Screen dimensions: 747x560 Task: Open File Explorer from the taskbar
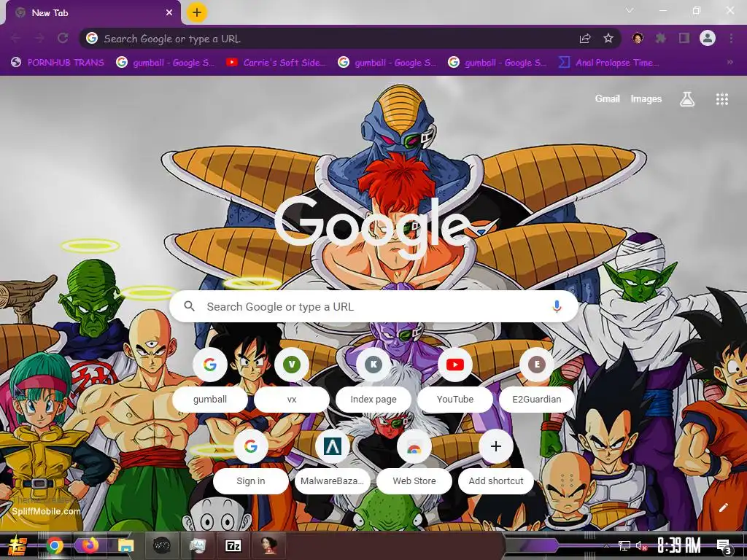coord(125,545)
